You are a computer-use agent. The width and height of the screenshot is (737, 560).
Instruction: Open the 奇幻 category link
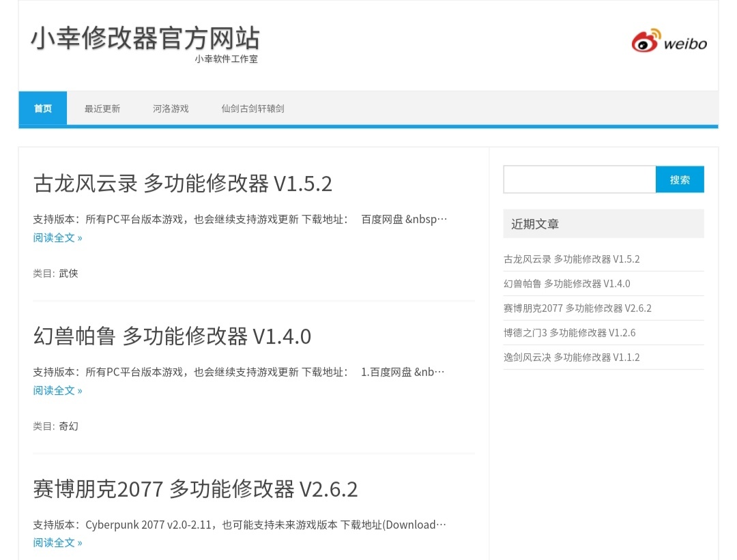click(69, 426)
